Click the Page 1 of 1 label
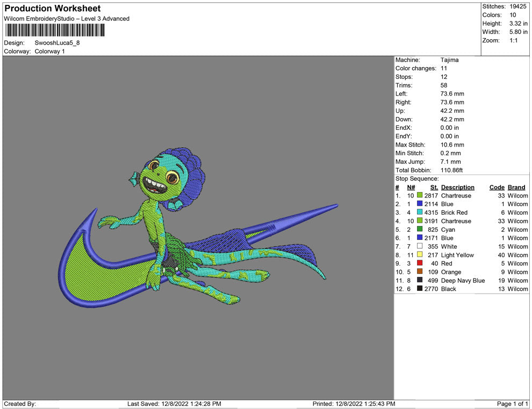Screen dimensions: 532x409 tap(513, 404)
